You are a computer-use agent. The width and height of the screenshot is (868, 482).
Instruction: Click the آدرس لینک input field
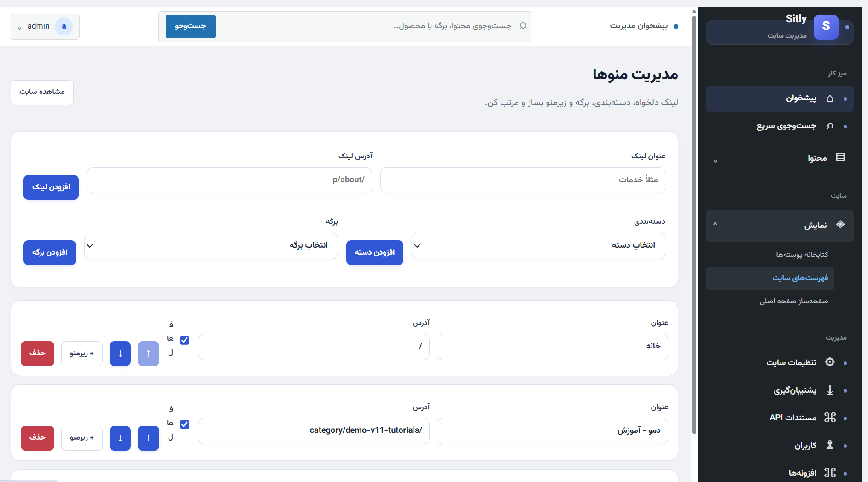(x=229, y=180)
